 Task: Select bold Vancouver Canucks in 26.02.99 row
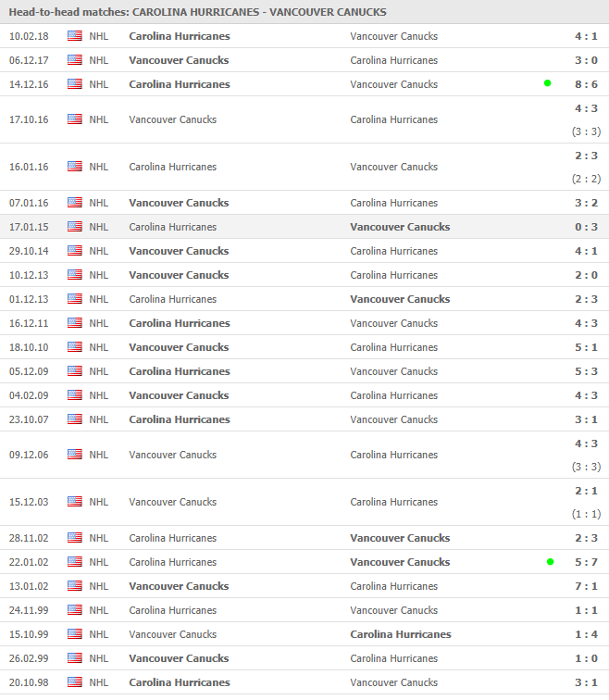[x=179, y=659]
